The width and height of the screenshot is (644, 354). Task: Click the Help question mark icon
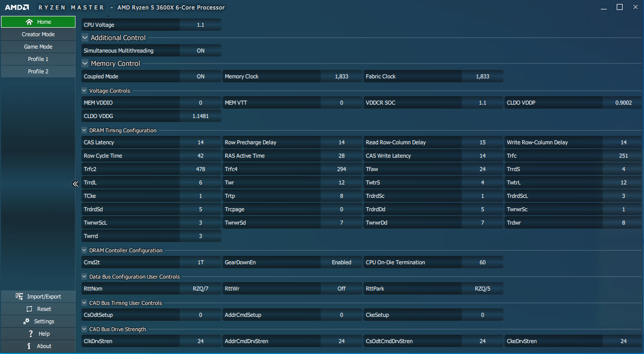[x=31, y=333]
